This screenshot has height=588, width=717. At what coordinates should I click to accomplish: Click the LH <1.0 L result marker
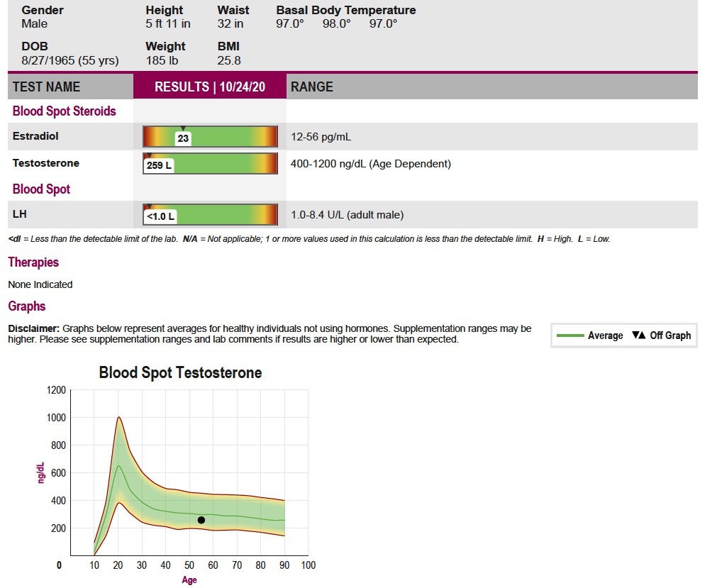tap(160, 216)
